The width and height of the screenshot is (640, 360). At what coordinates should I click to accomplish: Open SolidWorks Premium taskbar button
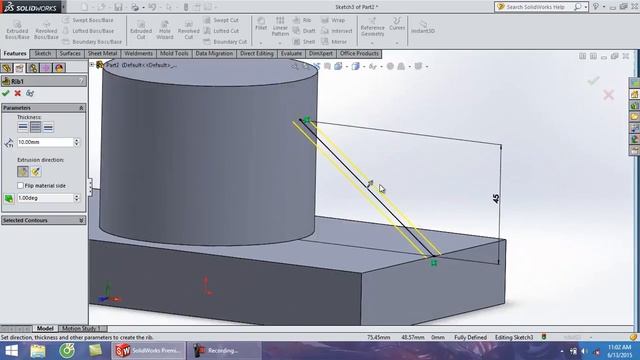tap(148, 351)
